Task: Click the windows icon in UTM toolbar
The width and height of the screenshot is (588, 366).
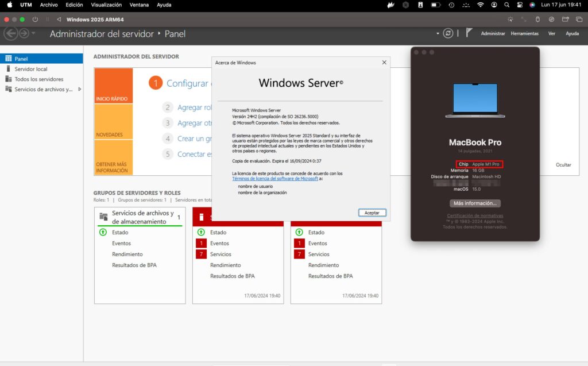Action: tap(579, 19)
